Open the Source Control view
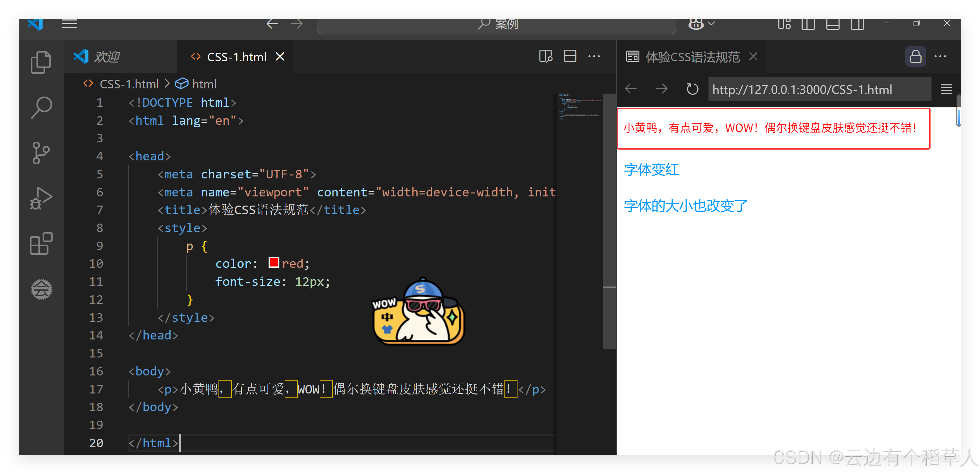This screenshot has height=474, width=980. 41,153
